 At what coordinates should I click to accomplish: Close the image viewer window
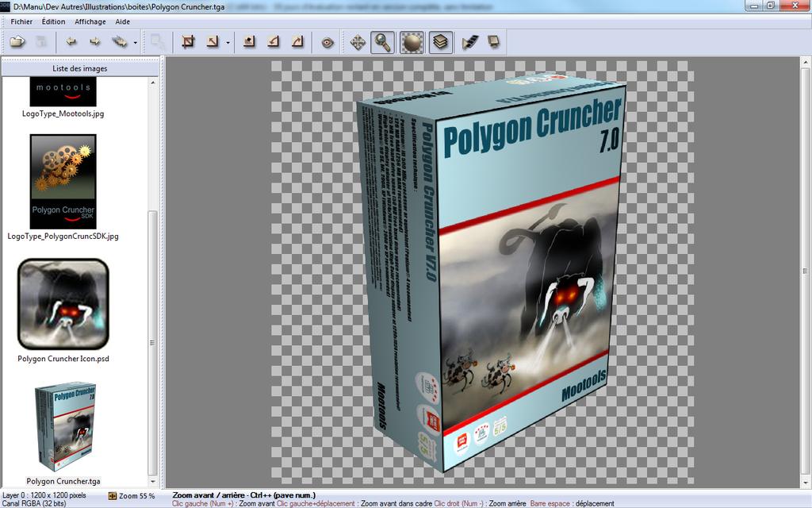795,6
